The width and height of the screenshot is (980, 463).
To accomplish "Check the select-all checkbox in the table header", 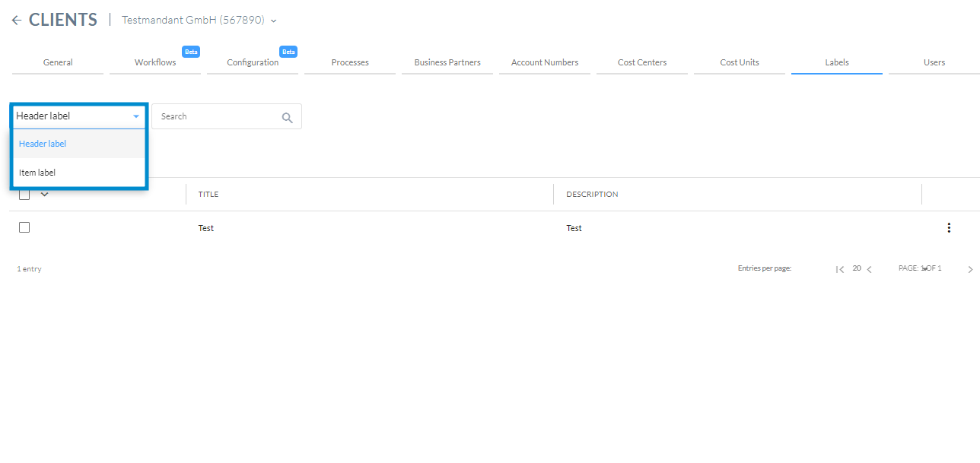I will [x=24, y=194].
